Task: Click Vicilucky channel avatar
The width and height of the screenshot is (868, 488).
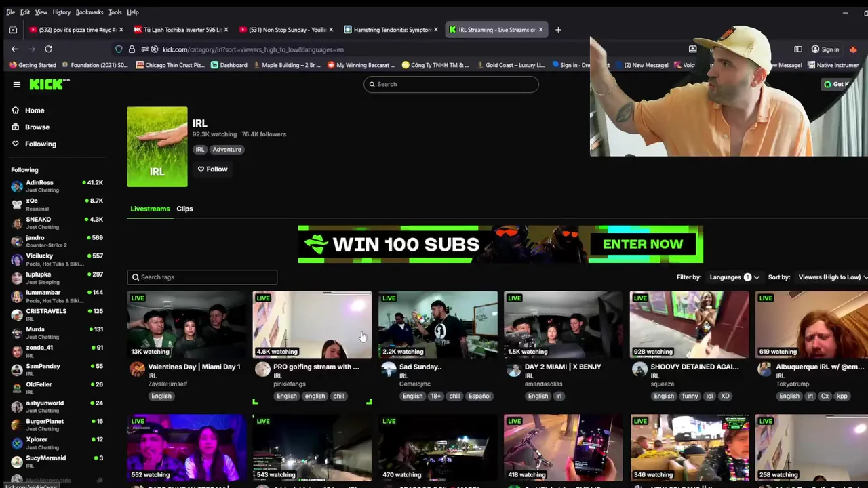Action: click(17, 260)
